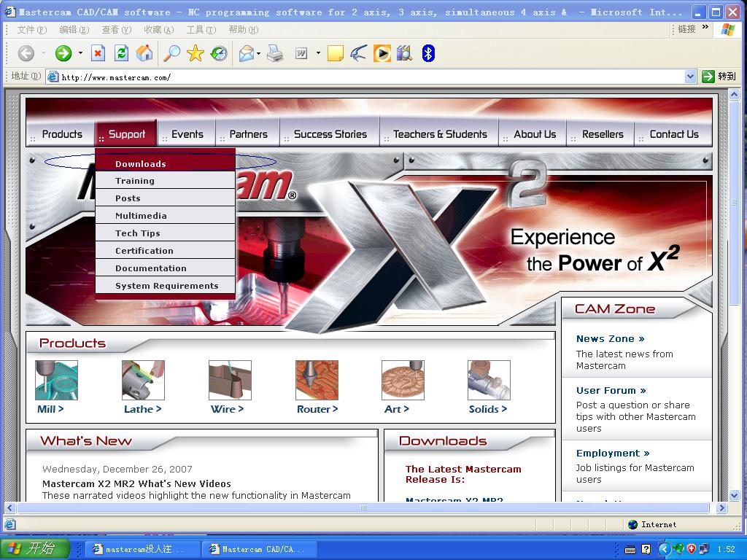Click the Windows Start button
The width and height of the screenshot is (747, 560).
(35, 548)
